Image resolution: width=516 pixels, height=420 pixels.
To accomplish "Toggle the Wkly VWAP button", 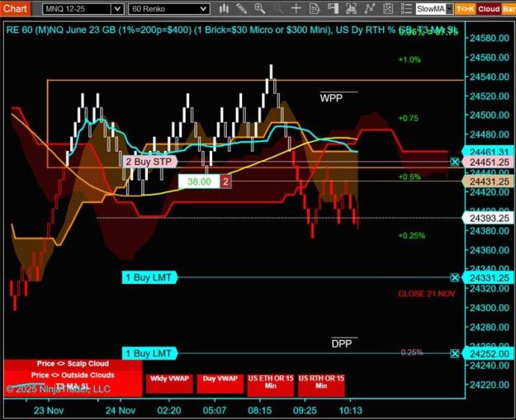I will point(169,383).
